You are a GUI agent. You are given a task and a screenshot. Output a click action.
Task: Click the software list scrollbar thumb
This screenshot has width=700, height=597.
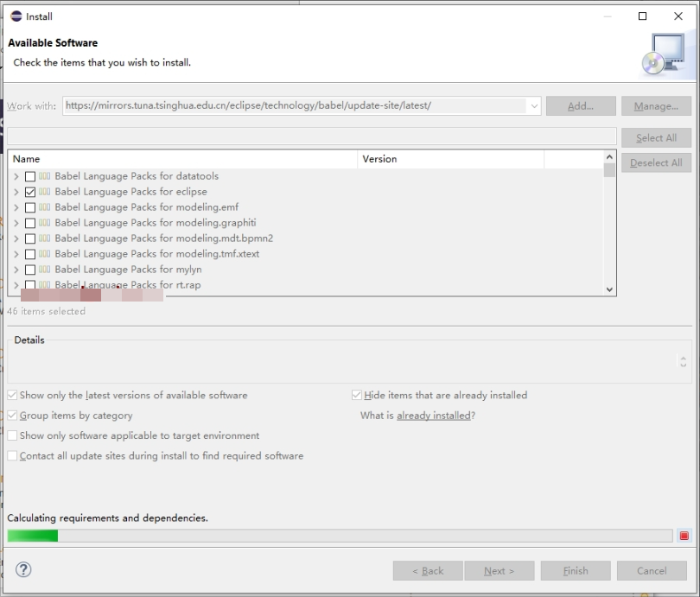(x=609, y=170)
